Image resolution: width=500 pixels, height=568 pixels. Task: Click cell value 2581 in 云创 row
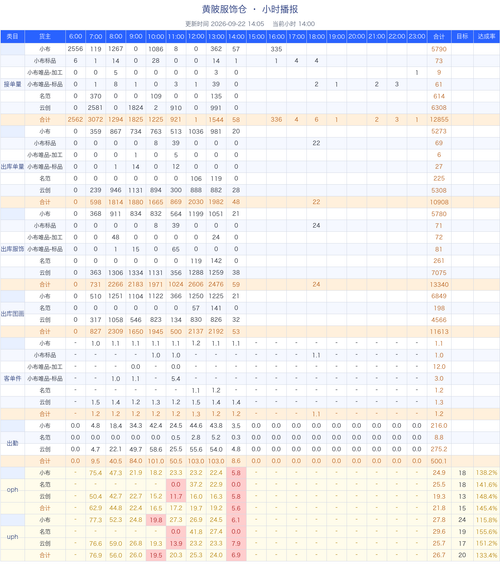coord(95,108)
